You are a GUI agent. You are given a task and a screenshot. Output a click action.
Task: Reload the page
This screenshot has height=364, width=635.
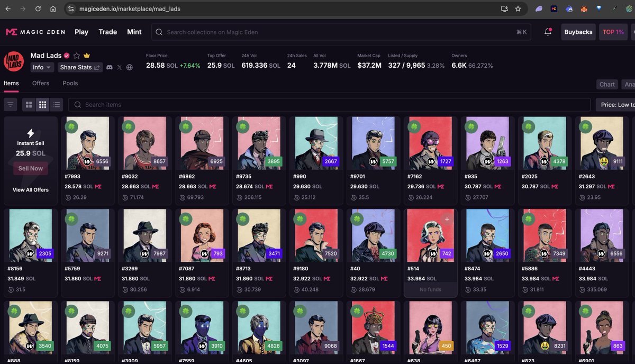pos(38,9)
